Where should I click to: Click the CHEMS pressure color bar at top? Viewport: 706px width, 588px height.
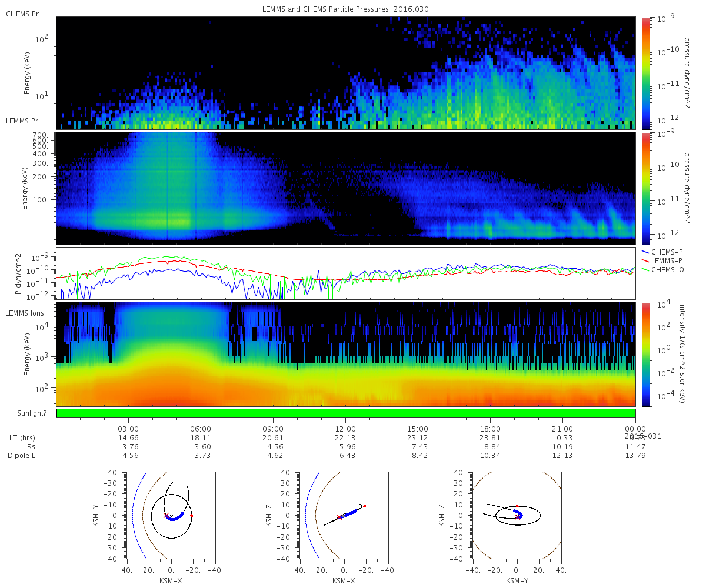pyautogui.click(x=646, y=72)
